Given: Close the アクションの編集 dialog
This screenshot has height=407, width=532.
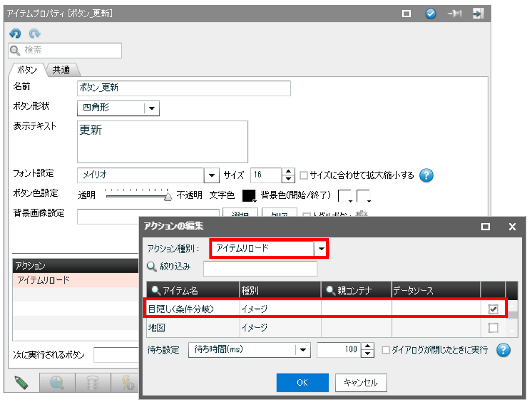Looking at the screenshot, I should pyautogui.click(x=512, y=227).
